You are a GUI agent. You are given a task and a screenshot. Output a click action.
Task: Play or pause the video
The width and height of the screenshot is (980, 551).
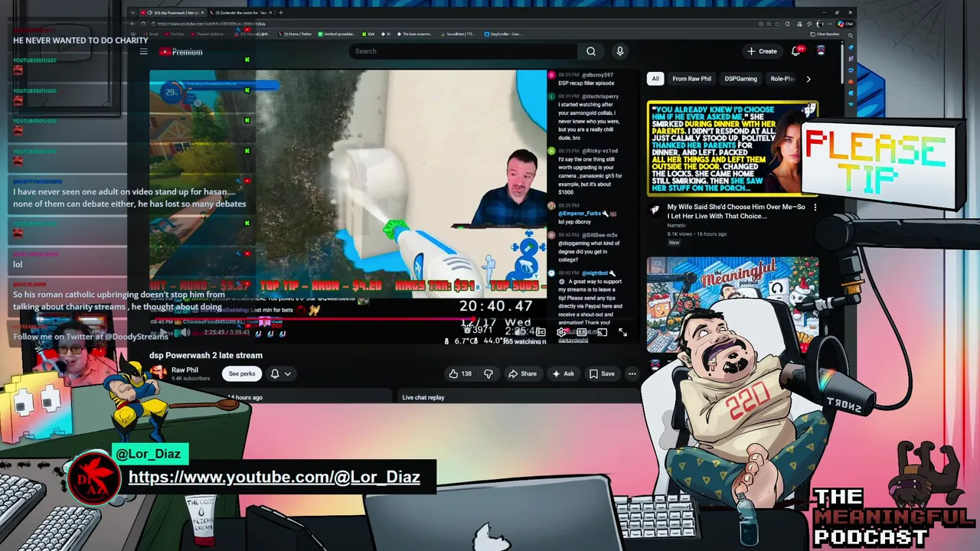tap(163, 332)
